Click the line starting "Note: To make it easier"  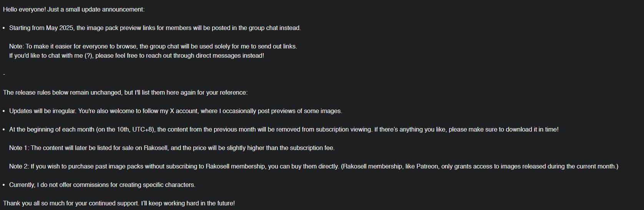[153, 47]
